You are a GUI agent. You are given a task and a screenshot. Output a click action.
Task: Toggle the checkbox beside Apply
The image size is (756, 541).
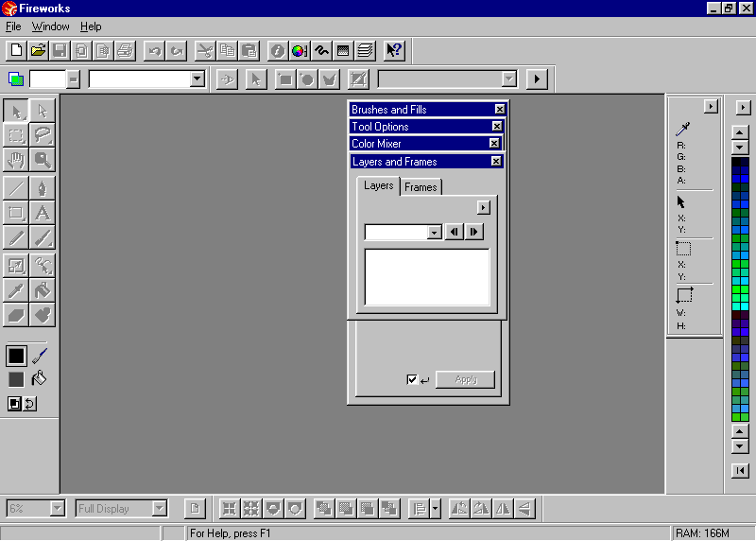click(x=412, y=380)
